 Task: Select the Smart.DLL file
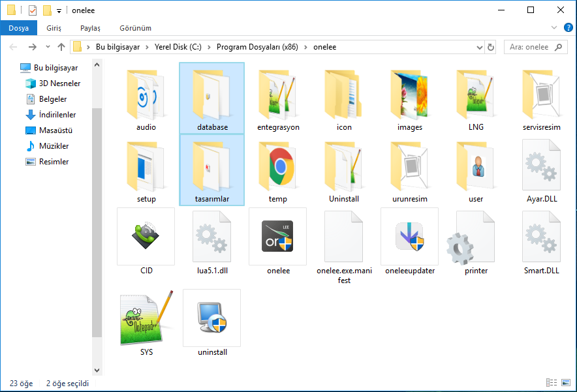click(542, 242)
